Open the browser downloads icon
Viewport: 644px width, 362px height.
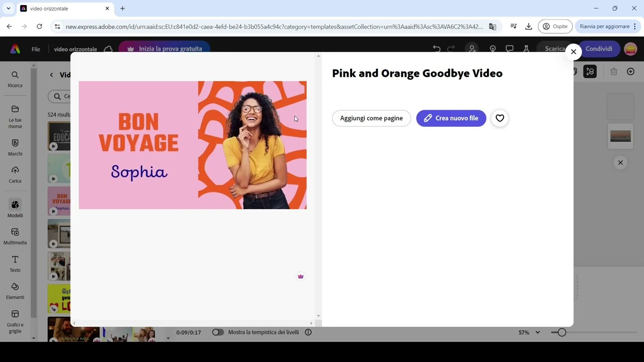coord(528,26)
